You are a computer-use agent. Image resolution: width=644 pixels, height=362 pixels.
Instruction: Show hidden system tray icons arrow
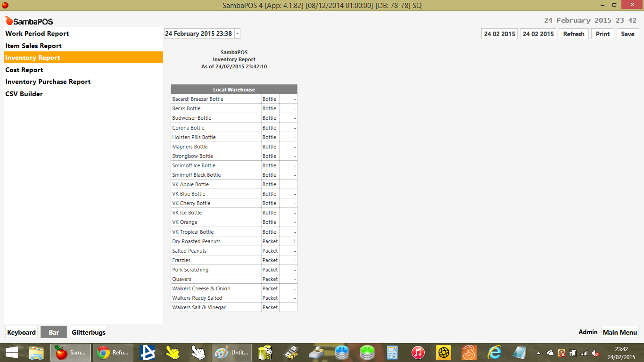(x=539, y=353)
